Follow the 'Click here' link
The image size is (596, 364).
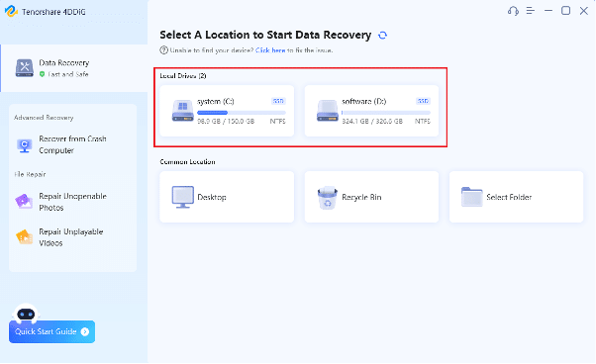click(270, 50)
